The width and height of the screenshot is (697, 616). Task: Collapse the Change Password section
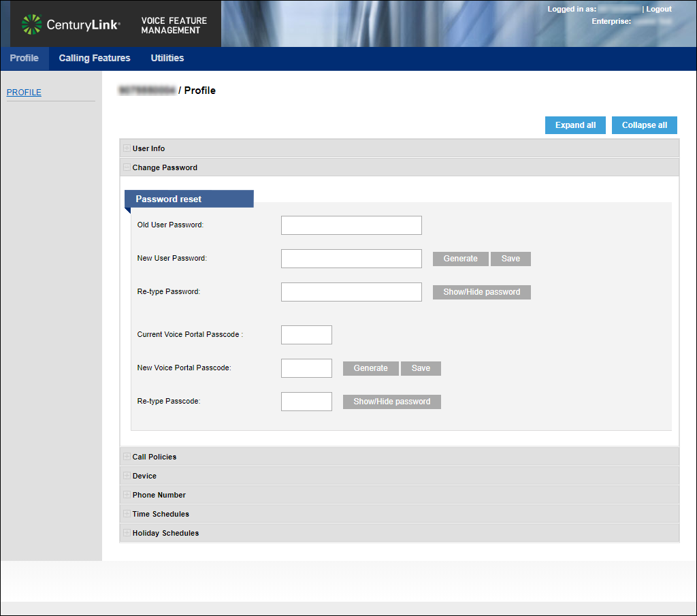pyautogui.click(x=399, y=167)
